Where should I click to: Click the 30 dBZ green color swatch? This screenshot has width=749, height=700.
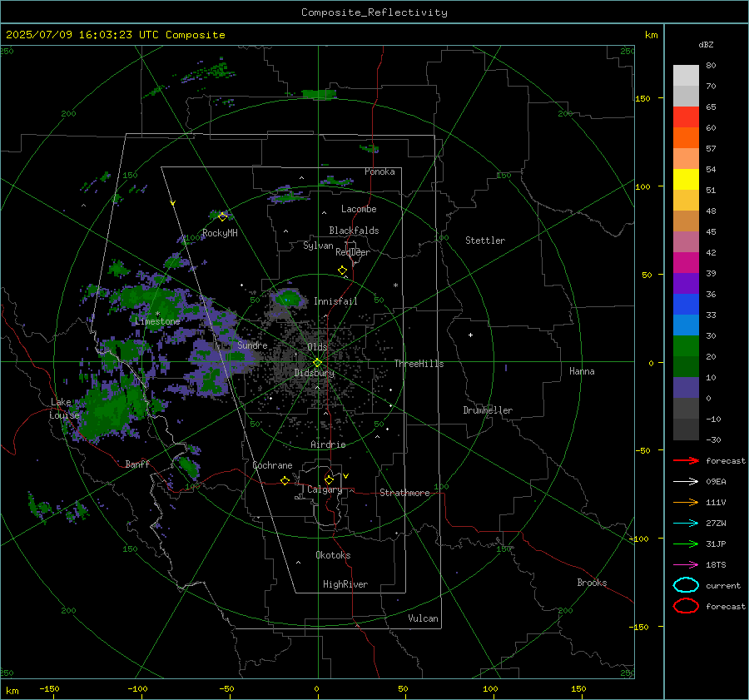coord(686,346)
